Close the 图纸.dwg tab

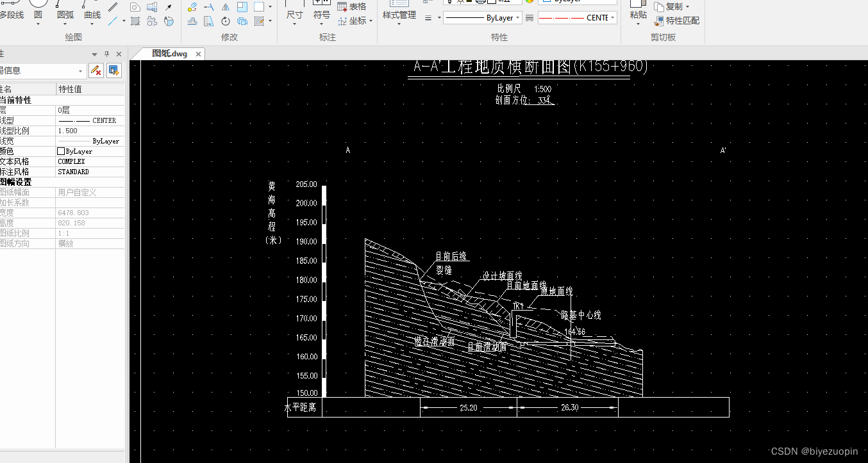[x=198, y=54]
